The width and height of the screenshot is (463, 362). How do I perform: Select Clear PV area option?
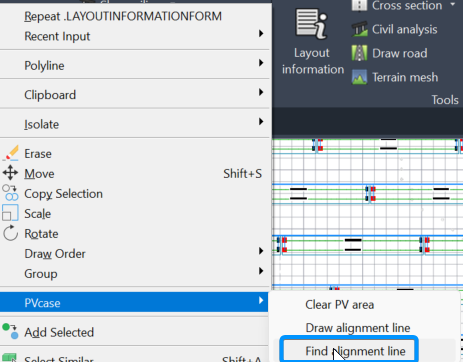point(339,305)
